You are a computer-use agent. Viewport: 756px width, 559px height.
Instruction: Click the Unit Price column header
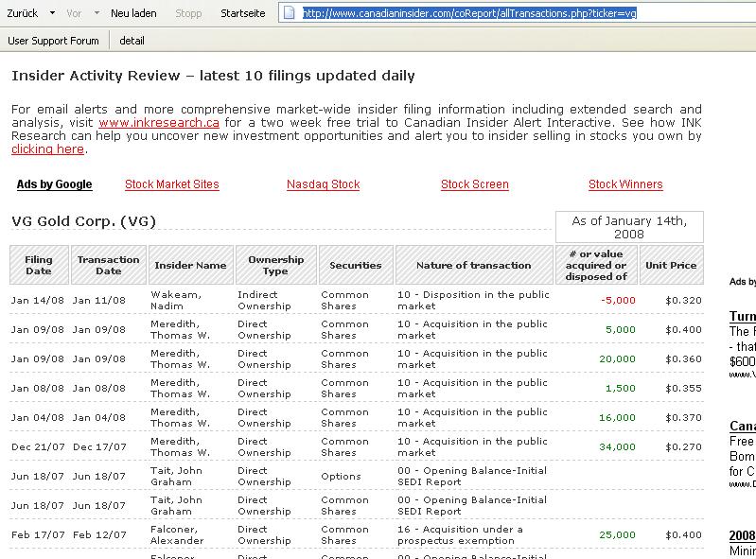point(671,265)
